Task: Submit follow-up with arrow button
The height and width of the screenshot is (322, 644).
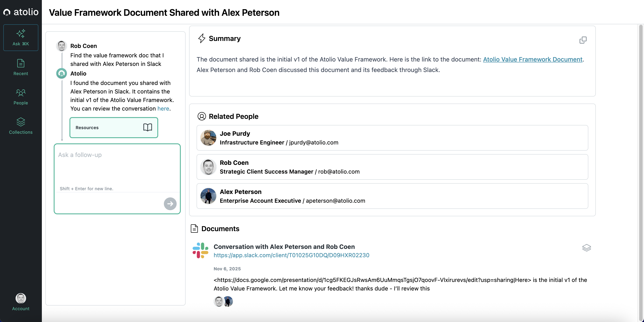Action: click(x=170, y=204)
